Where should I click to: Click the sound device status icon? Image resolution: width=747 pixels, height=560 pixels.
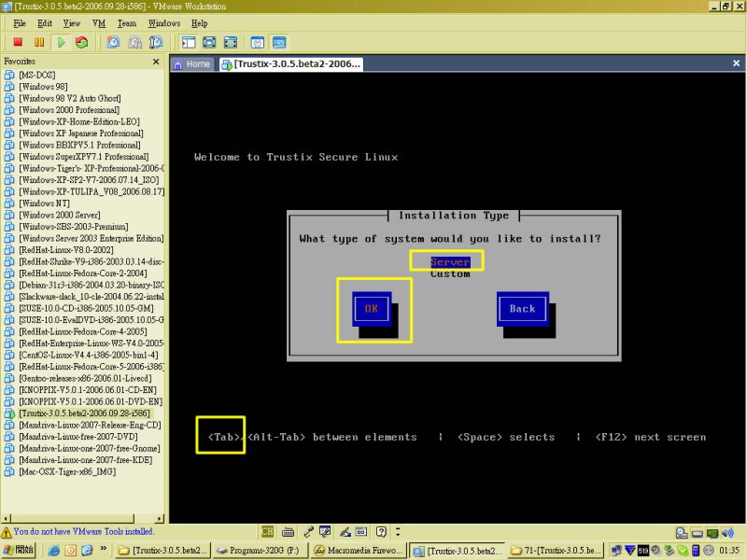tap(727, 532)
